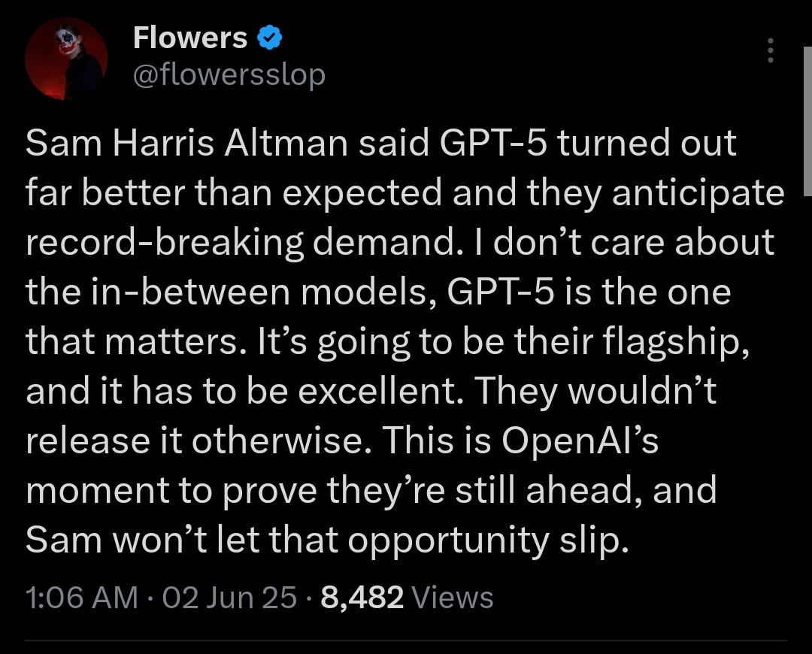Viewport: 812px width, 654px height.
Task: Click the 1:06 AM timestamp
Action: pos(81,598)
